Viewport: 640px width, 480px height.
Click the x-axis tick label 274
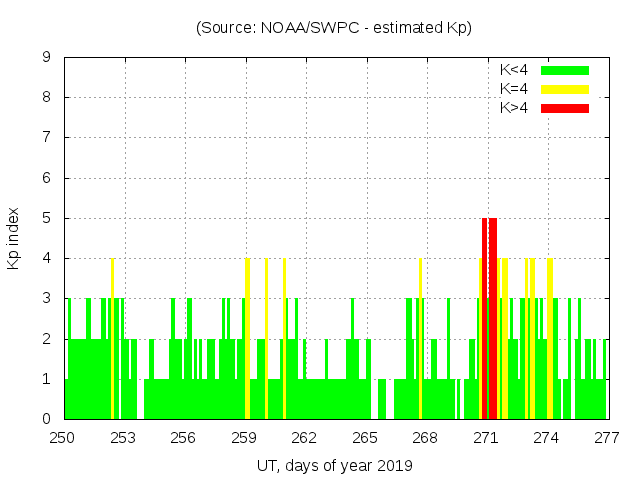[546, 437]
